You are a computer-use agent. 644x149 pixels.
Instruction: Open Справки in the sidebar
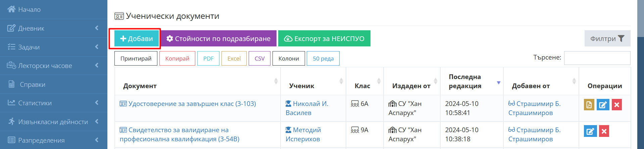click(x=32, y=84)
